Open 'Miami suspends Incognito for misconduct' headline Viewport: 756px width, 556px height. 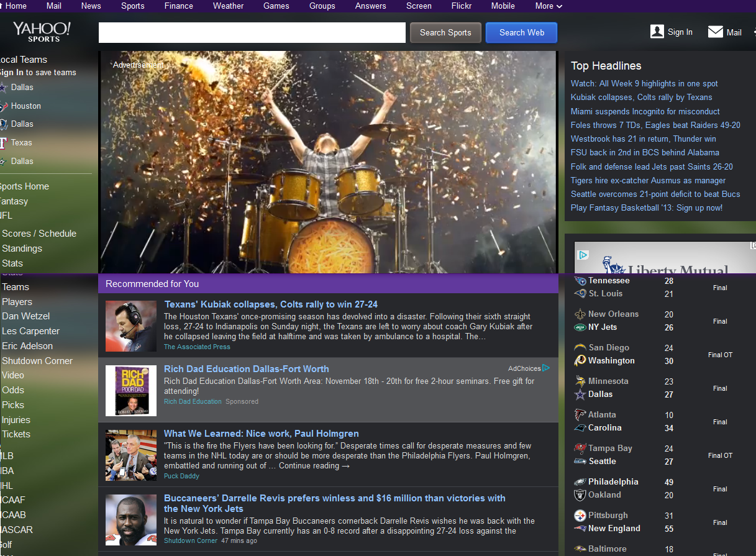pos(645,111)
